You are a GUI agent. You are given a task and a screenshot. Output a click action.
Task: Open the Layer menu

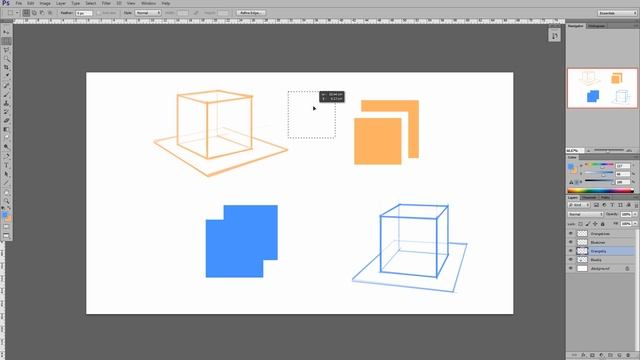pyautogui.click(x=61, y=3)
